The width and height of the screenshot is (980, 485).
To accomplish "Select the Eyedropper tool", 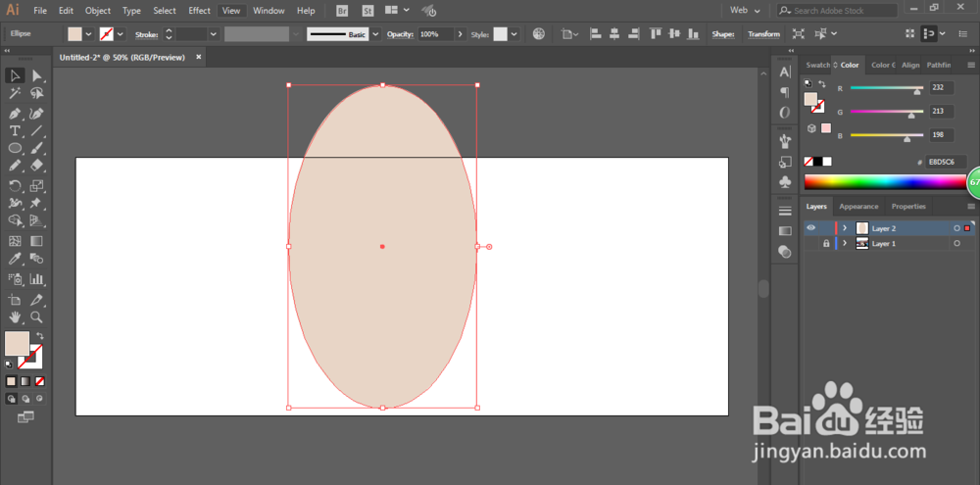I will pyautogui.click(x=15, y=258).
